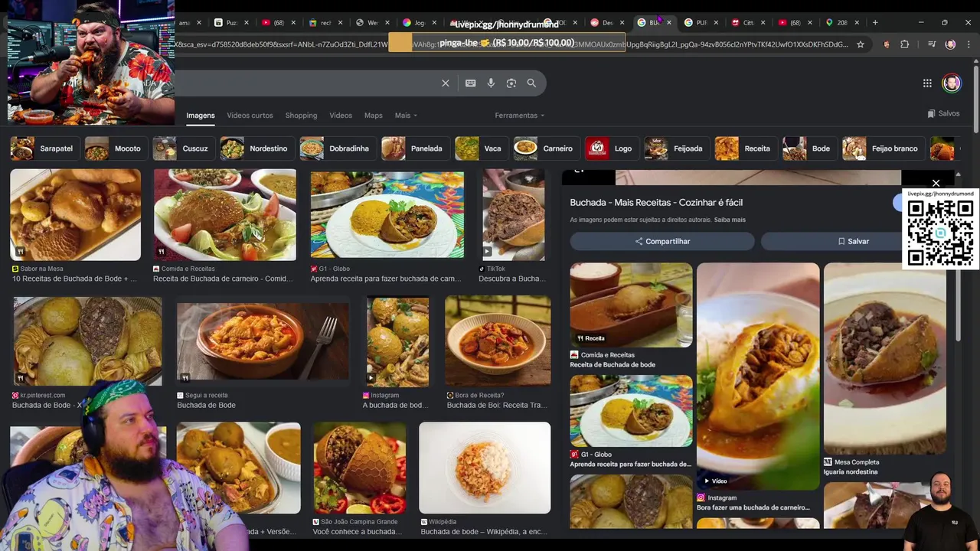Viewport: 980px width, 551px height.
Task: Open the Chrome profile avatar in toolbar
Action: (x=950, y=44)
